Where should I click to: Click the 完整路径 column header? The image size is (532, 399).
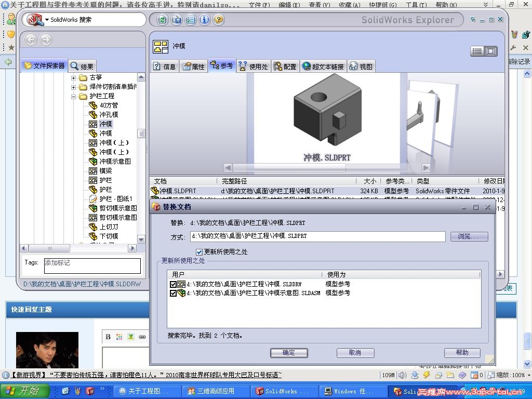coord(287,181)
